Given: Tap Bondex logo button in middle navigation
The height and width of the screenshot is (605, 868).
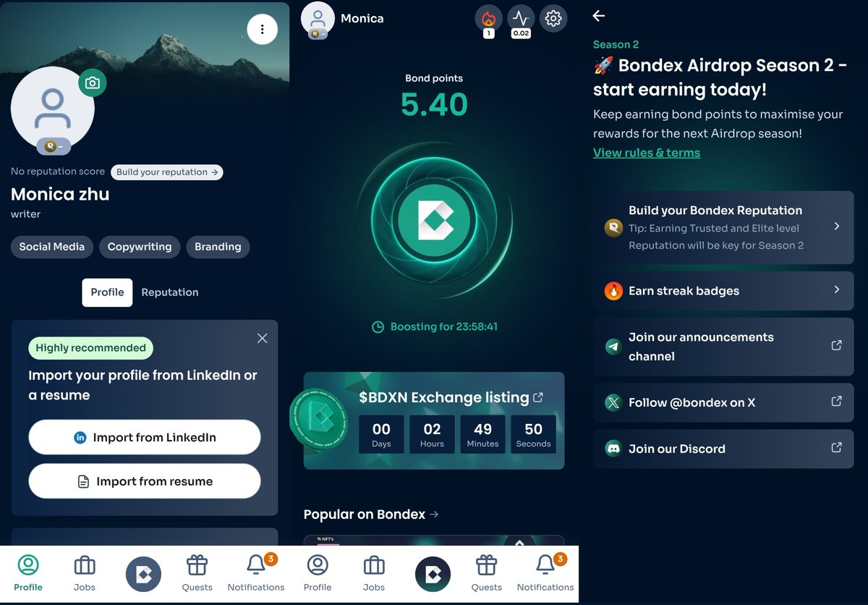Looking at the screenshot, I should pos(433,575).
